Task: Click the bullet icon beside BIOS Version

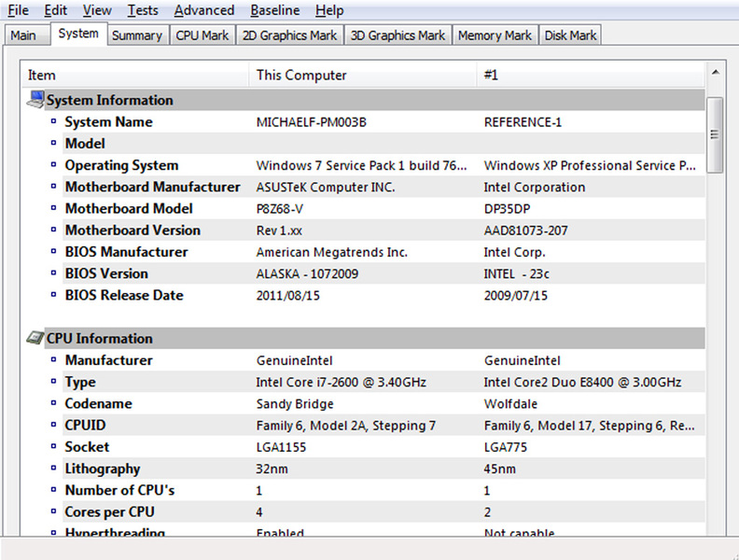Action: (x=53, y=273)
